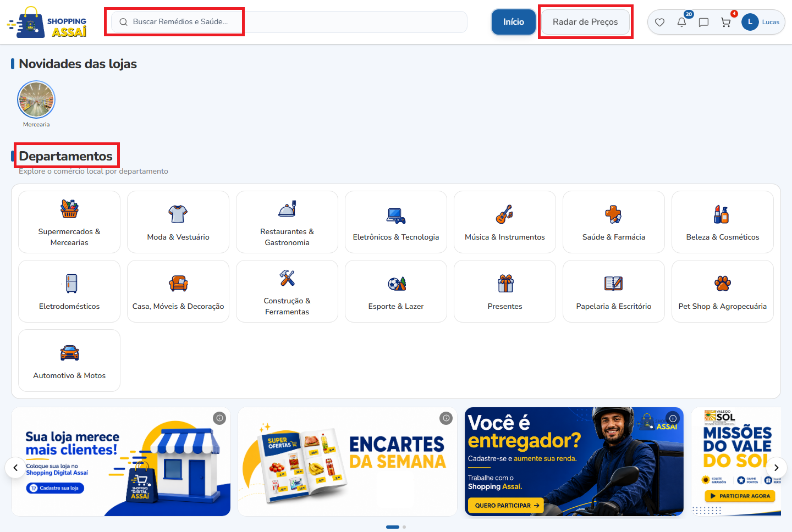
Task: Open the shopping cart icon
Action: (x=725, y=23)
